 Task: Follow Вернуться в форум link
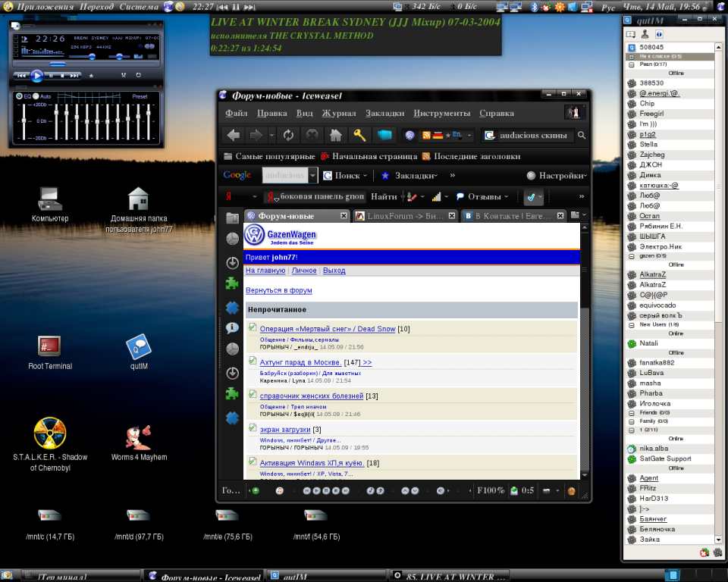coord(278,290)
